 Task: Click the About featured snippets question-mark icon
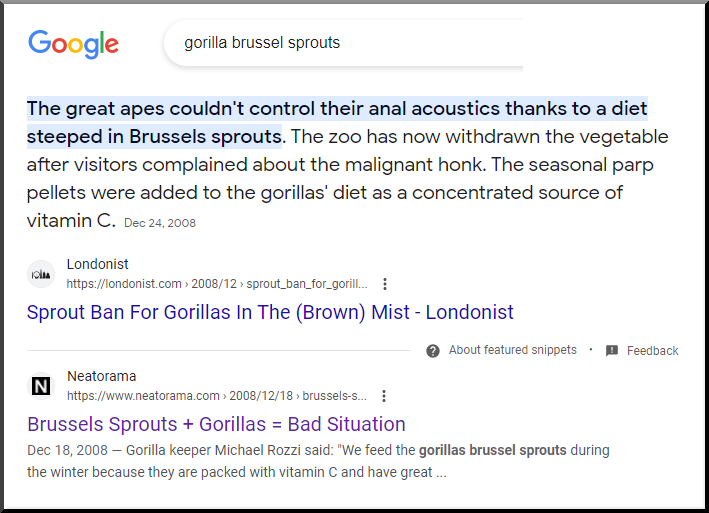433,351
